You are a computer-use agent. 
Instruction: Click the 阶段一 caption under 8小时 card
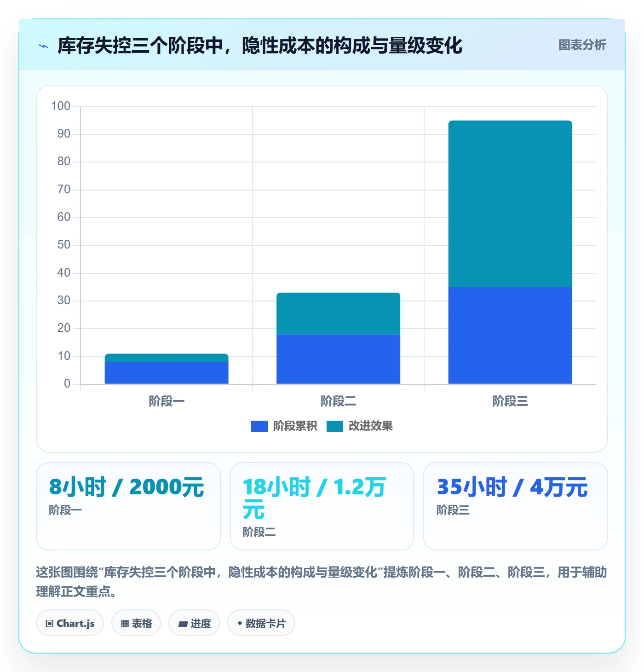click(x=65, y=510)
